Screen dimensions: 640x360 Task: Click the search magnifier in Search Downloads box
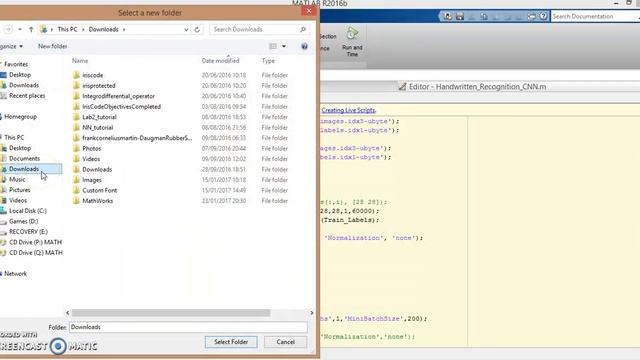303,29
